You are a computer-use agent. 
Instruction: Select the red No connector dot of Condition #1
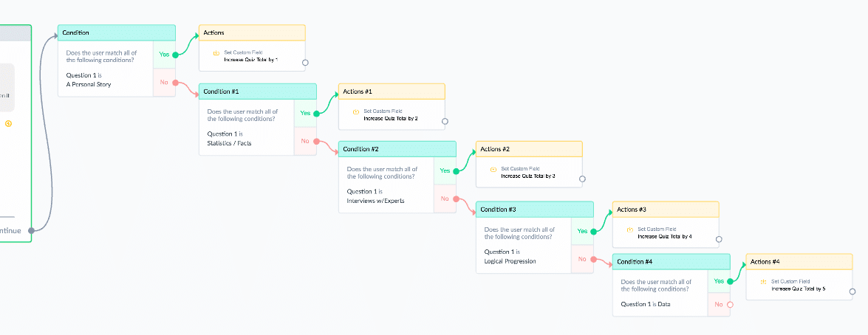coord(317,142)
